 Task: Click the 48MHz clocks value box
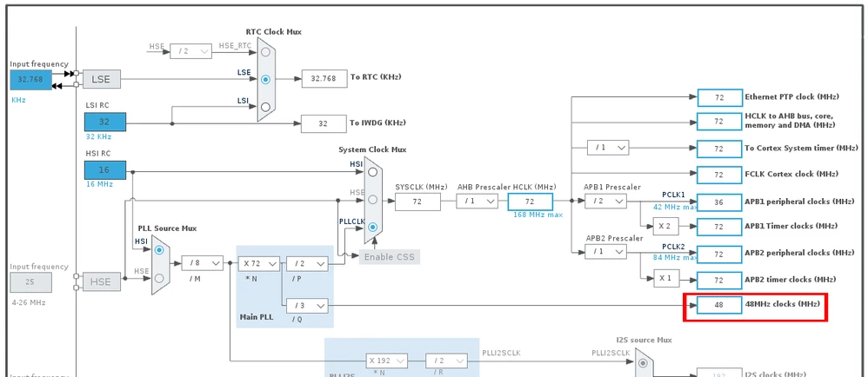(719, 305)
